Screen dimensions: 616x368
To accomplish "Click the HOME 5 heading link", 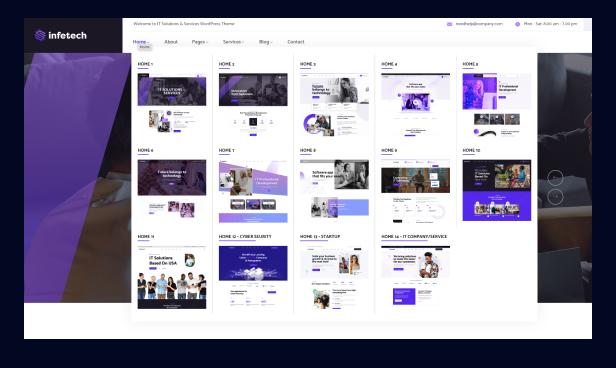I will click(470, 64).
